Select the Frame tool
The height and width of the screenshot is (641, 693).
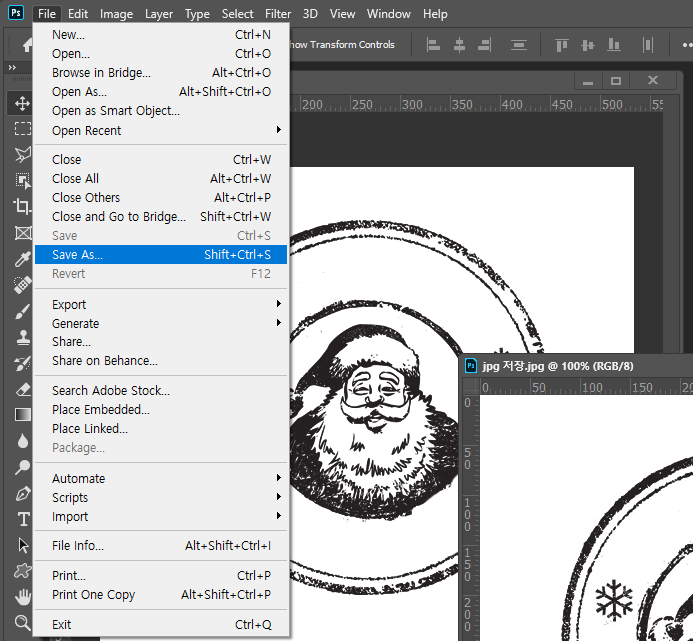pyautogui.click(x=22, y=233)
